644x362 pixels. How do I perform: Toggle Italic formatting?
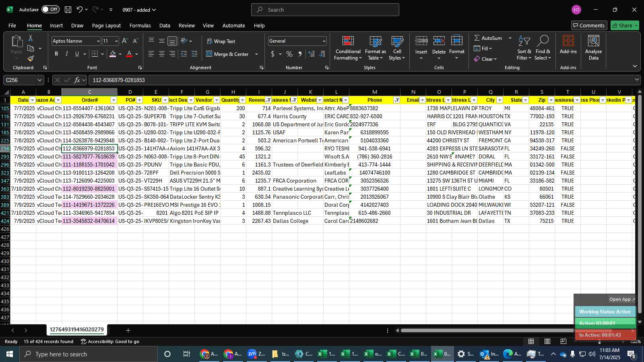point(67,54)
